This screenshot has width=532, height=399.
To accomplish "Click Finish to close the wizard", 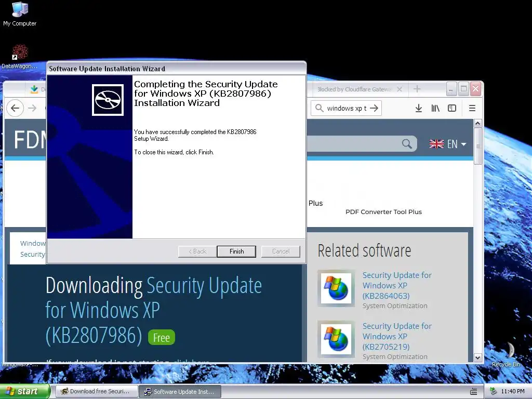I will point(236,251).
